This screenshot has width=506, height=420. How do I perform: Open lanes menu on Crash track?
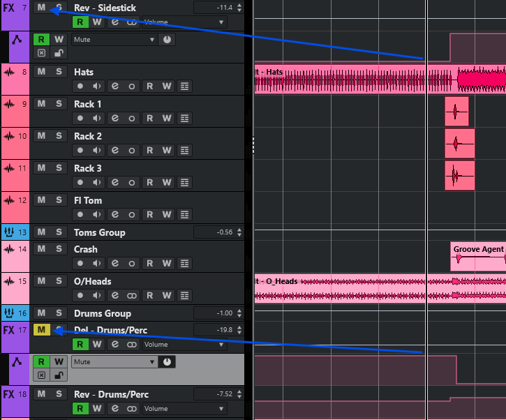click(184, 263)
